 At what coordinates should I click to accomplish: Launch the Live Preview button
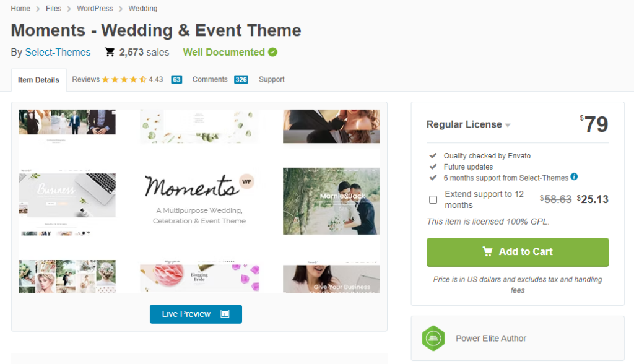(x=195, y=314)
